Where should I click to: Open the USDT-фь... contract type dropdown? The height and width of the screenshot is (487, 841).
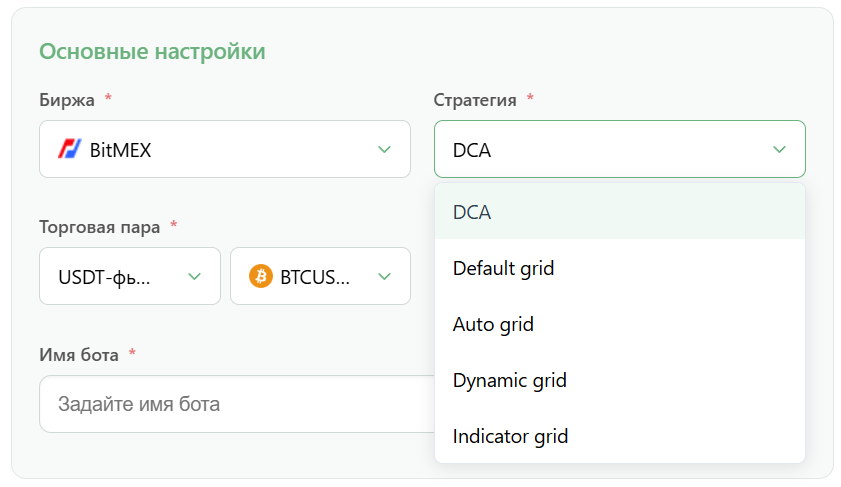click(130, 276)
